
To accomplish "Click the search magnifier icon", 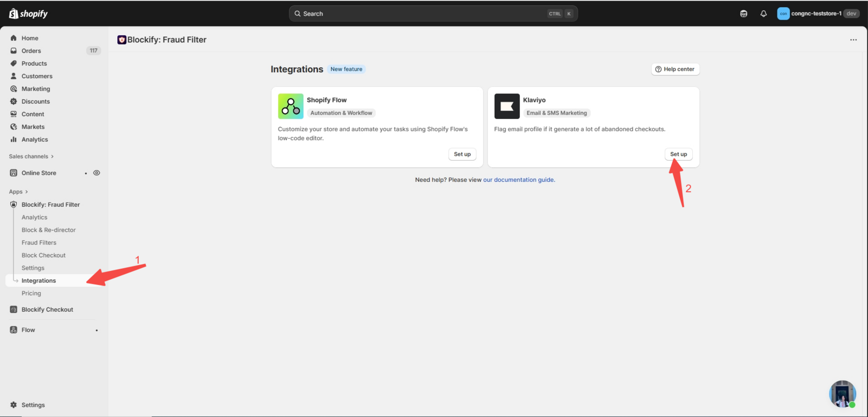I will [297, 14].
